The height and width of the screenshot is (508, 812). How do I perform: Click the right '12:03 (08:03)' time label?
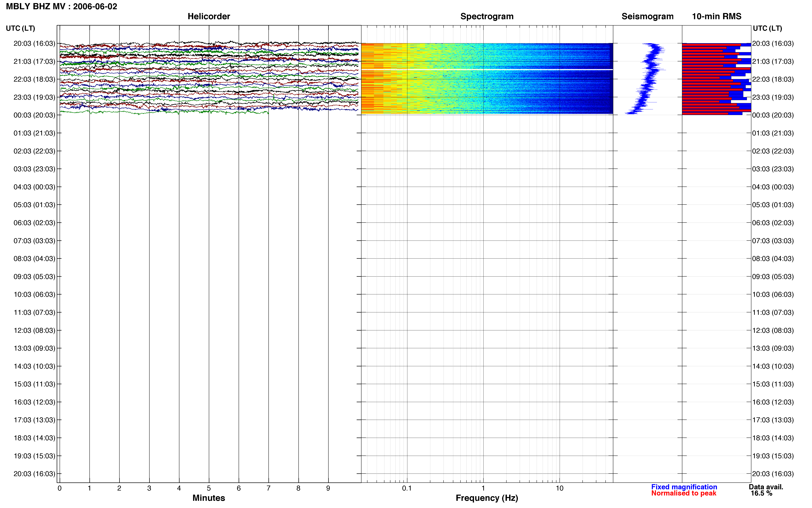coord(773,330)
